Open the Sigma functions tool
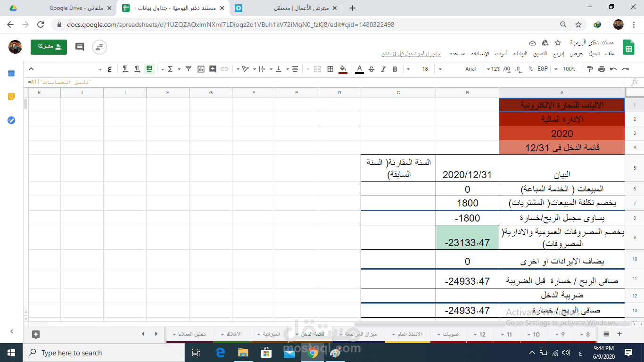 170,69
